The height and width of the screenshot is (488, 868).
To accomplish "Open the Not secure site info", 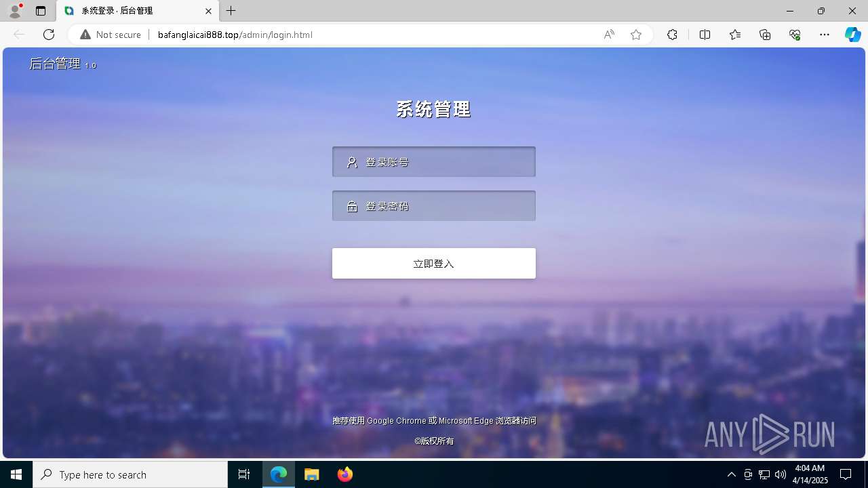I will (111, 35).
